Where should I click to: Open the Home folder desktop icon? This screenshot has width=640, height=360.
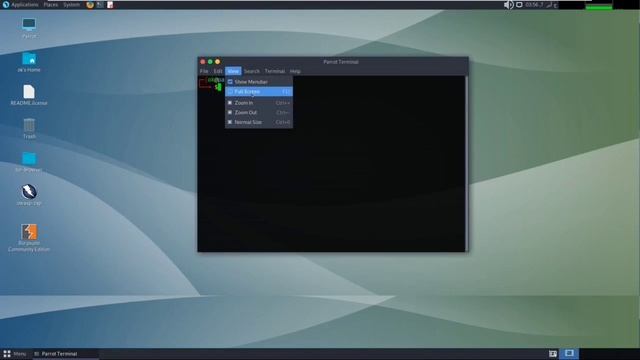(29, 59)
